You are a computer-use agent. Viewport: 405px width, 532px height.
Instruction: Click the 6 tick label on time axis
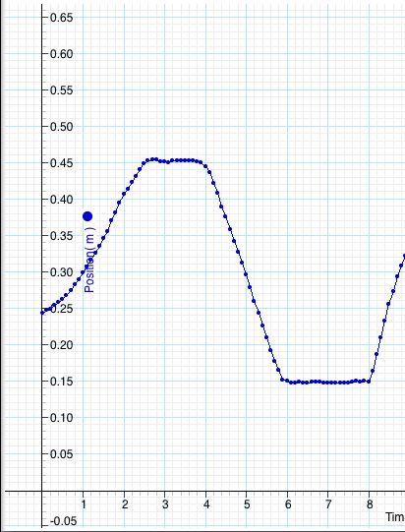pyautogui.click(x=288, y=504)
